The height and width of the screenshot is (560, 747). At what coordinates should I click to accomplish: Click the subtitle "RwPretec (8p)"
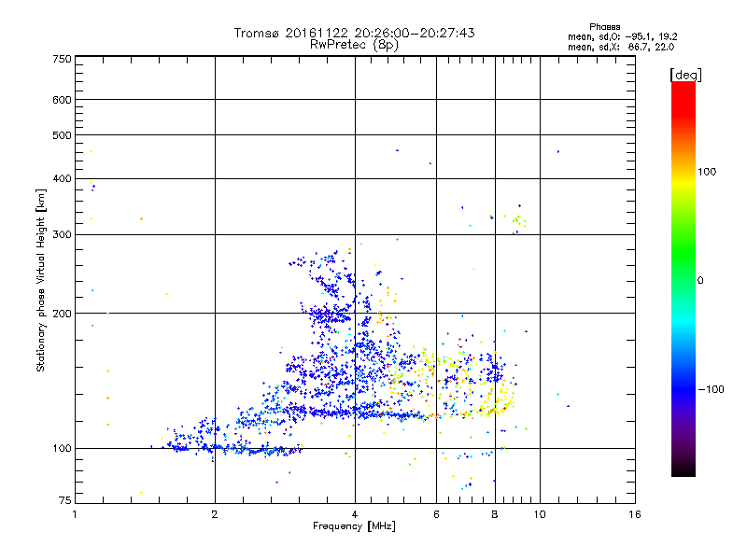[x=354, y=45]
